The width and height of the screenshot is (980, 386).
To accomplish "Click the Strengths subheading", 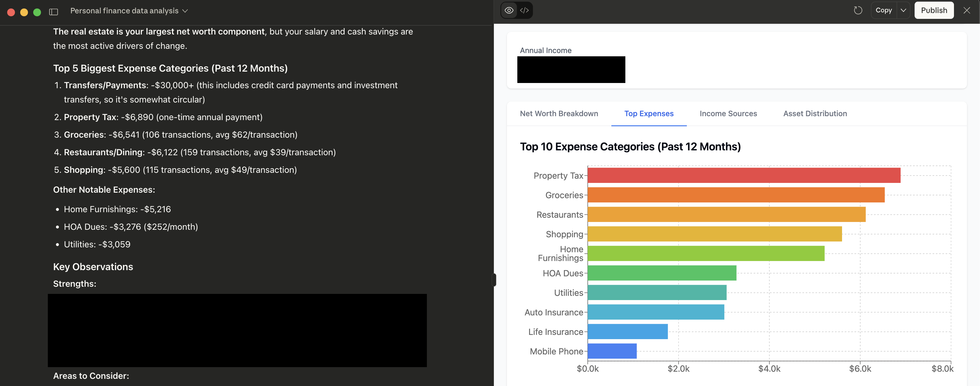I will [75, 283].
